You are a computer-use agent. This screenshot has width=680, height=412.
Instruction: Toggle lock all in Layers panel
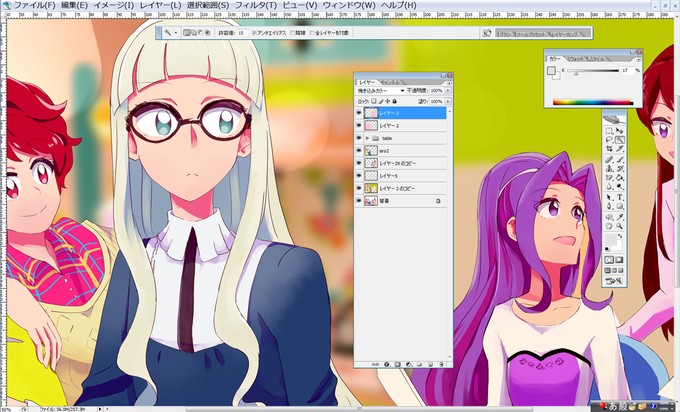(x=394, y=101)
